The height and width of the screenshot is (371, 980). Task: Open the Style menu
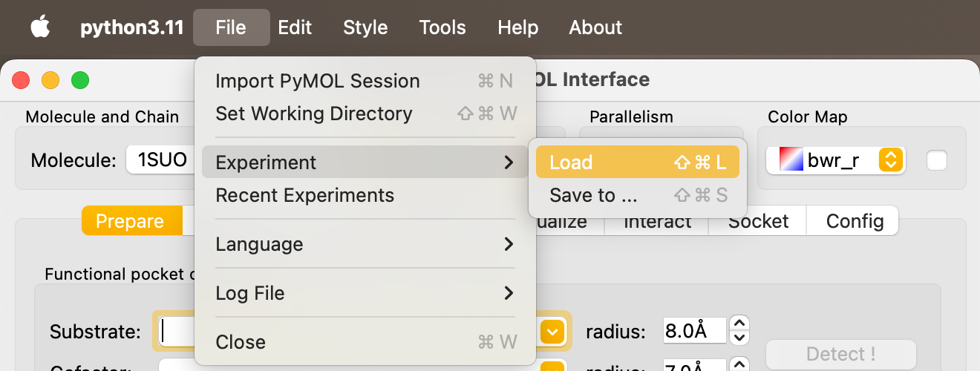click(365, 27)
